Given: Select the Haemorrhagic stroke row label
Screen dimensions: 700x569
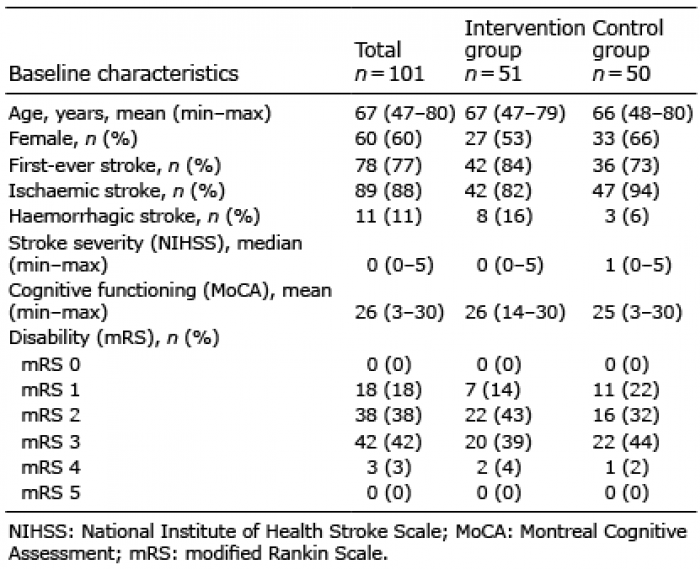Looking at the screenshot, I should coord(134,216).
